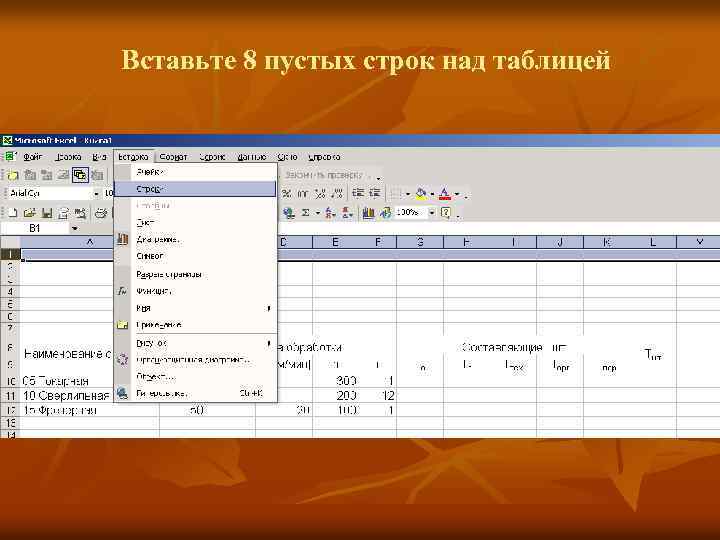Viewport: 720px width, 540px height.
Task: Click the Fill Color paint bucket
Action: pos(421,194)
